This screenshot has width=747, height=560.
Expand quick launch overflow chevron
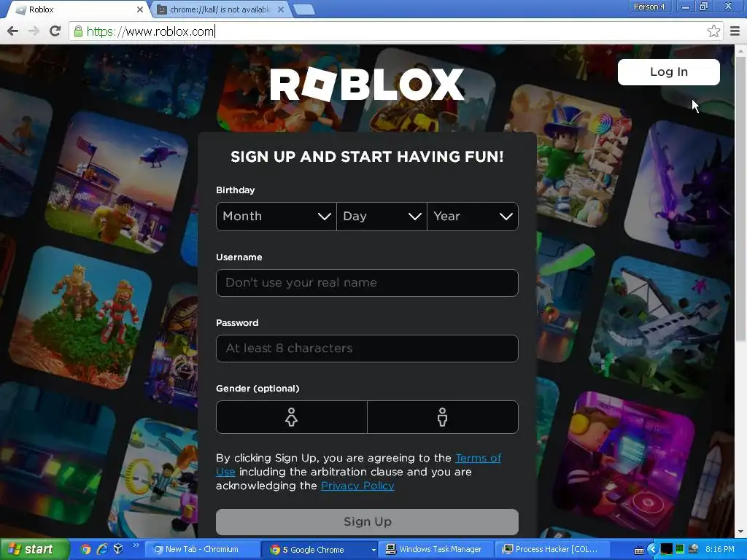(x=136, y=545)
